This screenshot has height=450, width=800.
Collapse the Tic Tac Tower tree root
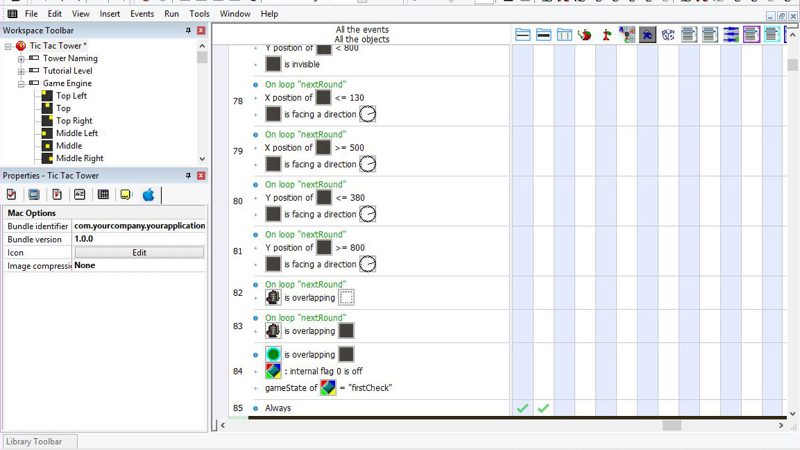[8, 46]
